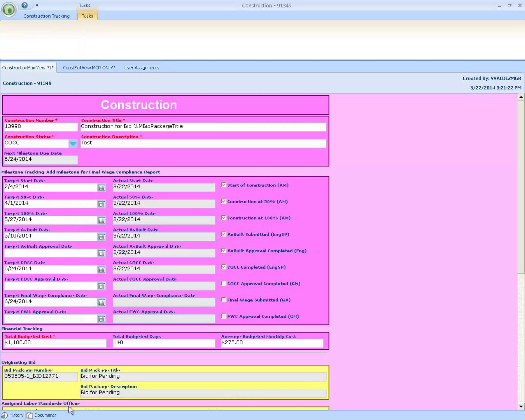The width and height of the screenshot is (525, 420).
Task: Click the empty Target COCC Approval Date field
Action: [51, 286]
